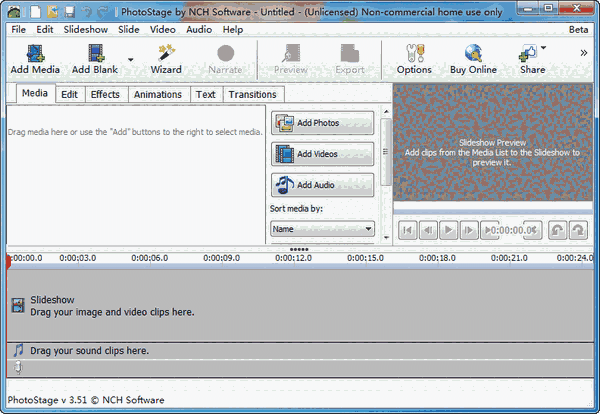Click the Buy Online globe icon
The height and width of the screenshot is (414, 600).
[472, 52]
